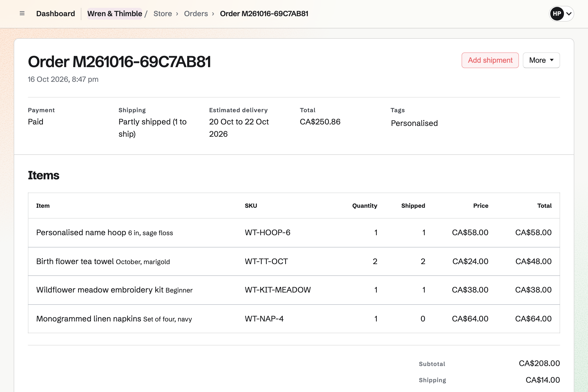Click the Shipped column header
Image resolution: width=588 pixels, height=392 pixels.
[x=413, y=206]
